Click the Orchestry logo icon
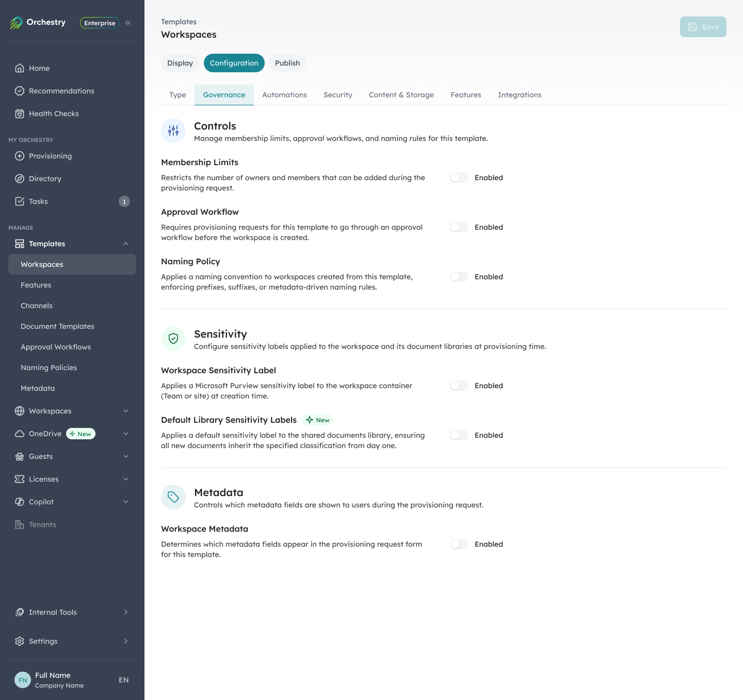The image size is (743, 700). pos(16,23)
